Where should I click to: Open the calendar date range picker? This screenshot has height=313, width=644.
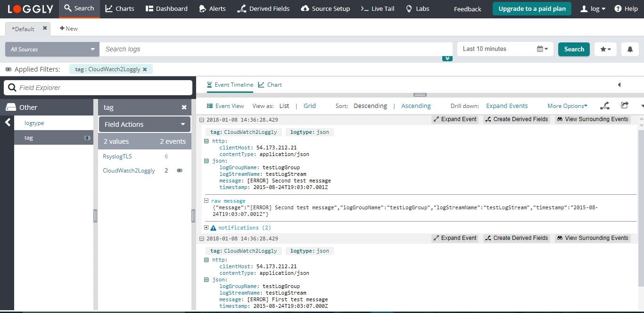542,49
